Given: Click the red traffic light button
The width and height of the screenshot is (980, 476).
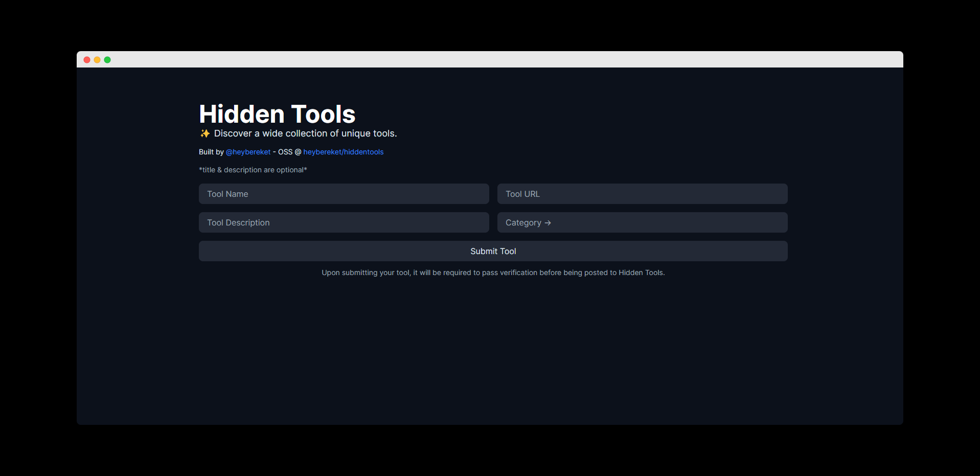Looking at the screenshot, I should click(x=87, y=59).
